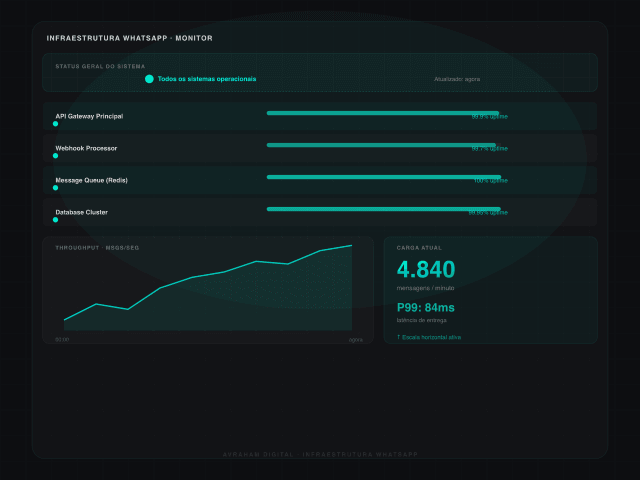Click the Database Cluster uptime bar

(384, 209)
